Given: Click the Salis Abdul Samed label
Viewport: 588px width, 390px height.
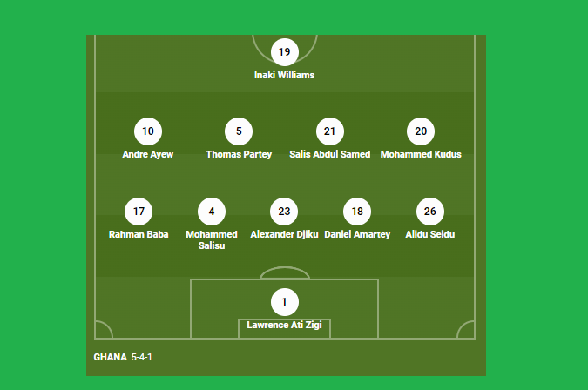Looking at the screenshot, I should (x=330, y=154).
